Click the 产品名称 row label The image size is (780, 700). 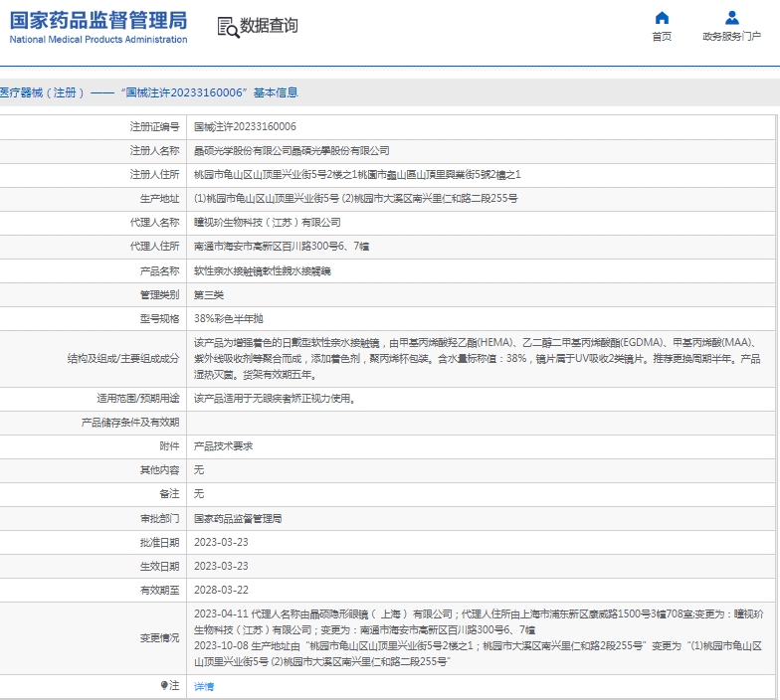159,270
